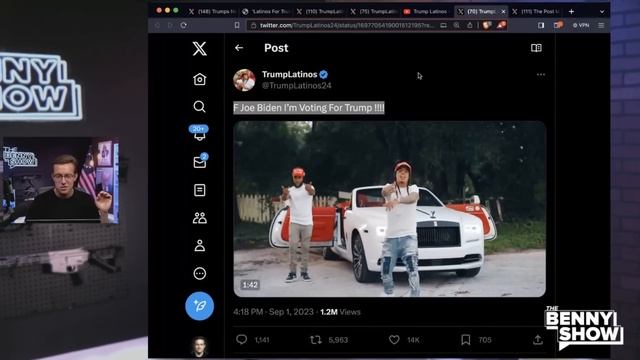Switch to the '(148) Trumps' browser tab
640x360 pixels.
pyautogui.click(x=212, y=11)
